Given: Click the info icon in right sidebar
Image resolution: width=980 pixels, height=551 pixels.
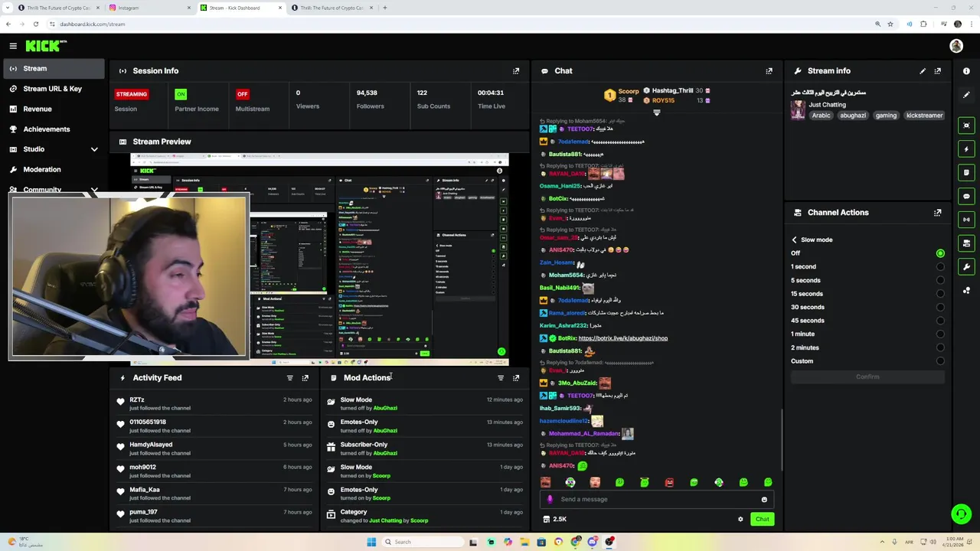Looking at the screenshot, I should click(966, 71).
